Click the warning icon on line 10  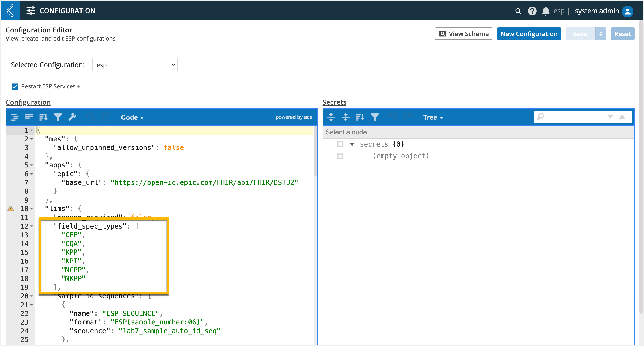11,208
